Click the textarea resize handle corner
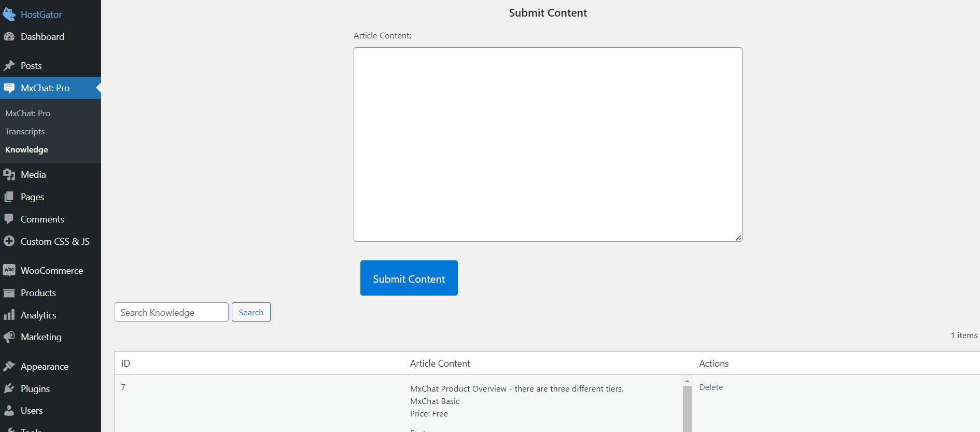The width and height of the screenshot is (980, 432). (x=738, y=238)
